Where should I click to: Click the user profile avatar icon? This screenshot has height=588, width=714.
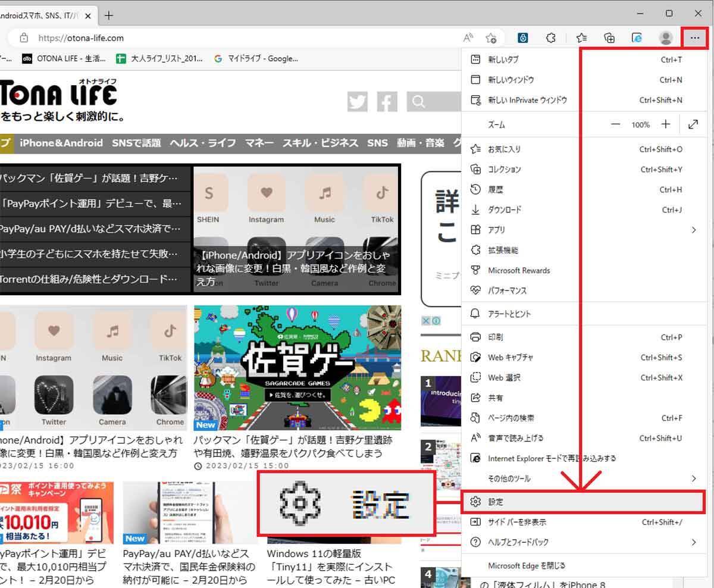[666, 38]
